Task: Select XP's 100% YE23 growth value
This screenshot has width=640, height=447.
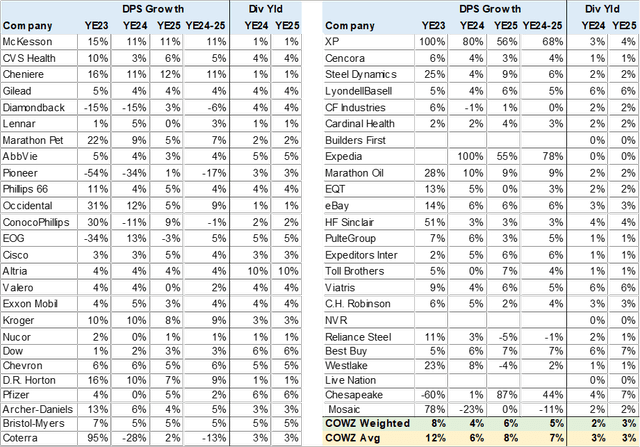Action: [432, 42]
